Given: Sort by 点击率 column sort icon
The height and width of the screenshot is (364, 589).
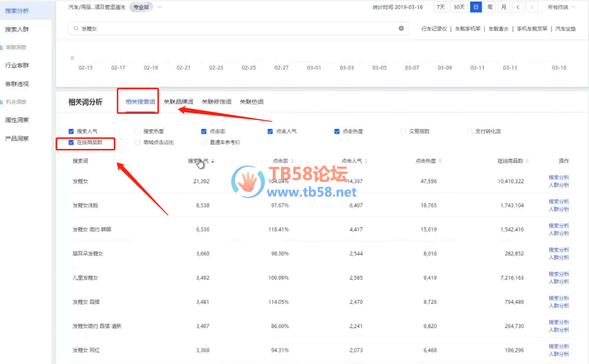Looking at the screenshot, I should 291,161.
